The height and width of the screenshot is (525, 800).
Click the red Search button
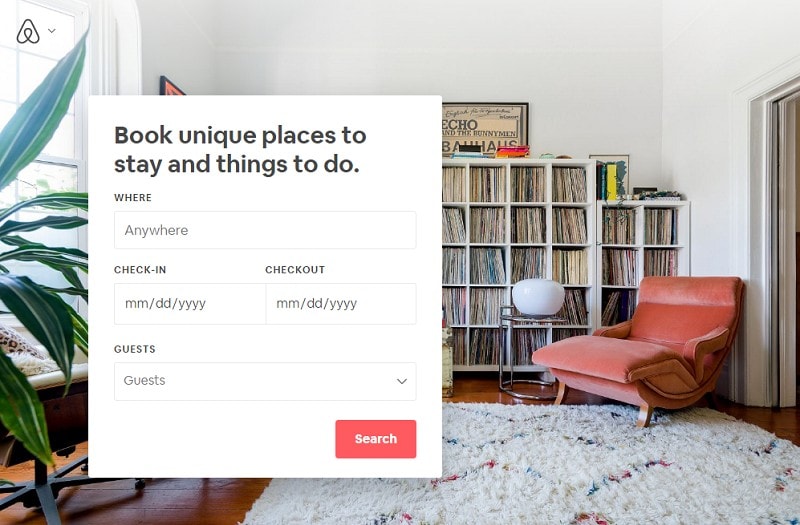pos(376,439)
